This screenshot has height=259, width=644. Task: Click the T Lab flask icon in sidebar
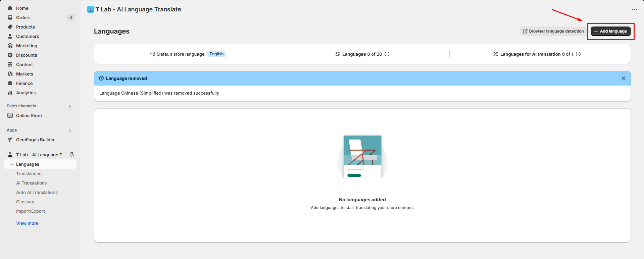(x=10, y=155)
